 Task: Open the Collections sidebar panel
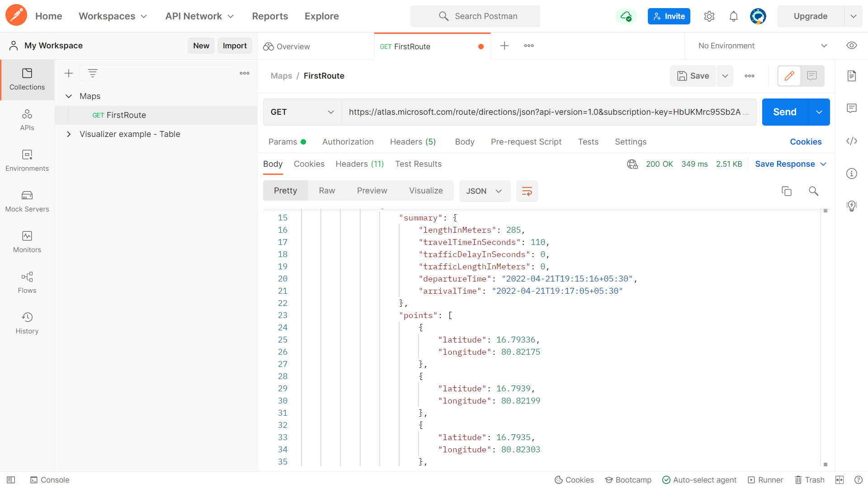click(x=27, y=80)
